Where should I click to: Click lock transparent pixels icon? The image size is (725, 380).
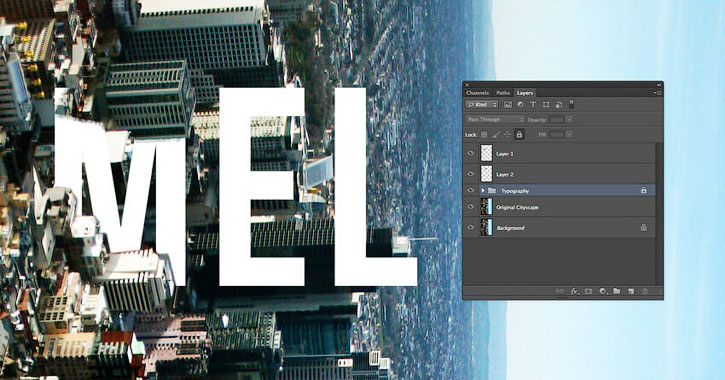pos(484,135)
